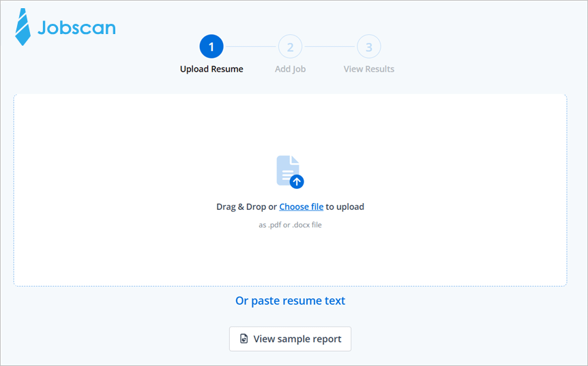Click the document upload arrow icon
The width and height of the screenshot is (588, 366).
(290, 172)
